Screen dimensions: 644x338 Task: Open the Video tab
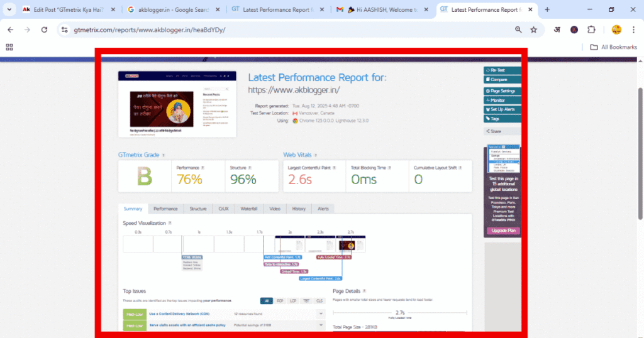pyautogui.click(x=275, y=209)
